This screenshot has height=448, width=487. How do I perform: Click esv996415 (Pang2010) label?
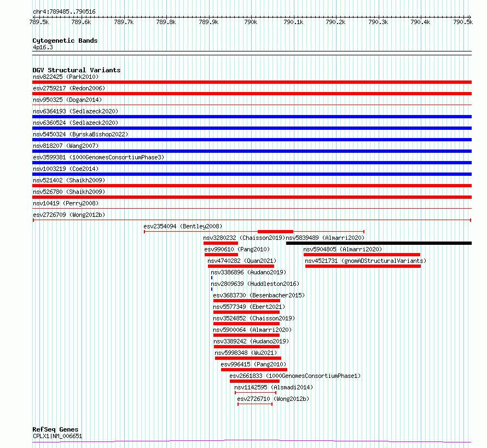pos(253,364)
